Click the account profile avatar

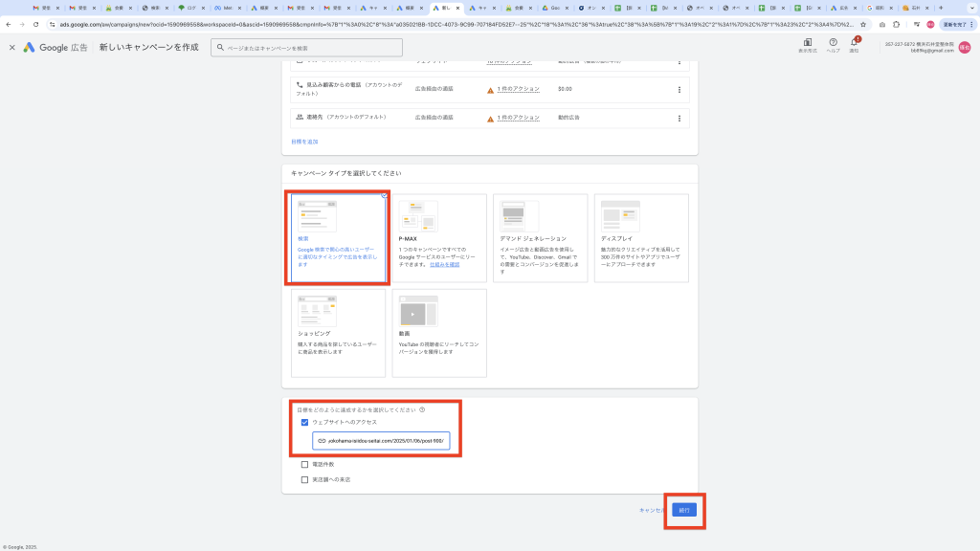click(965, 47)
